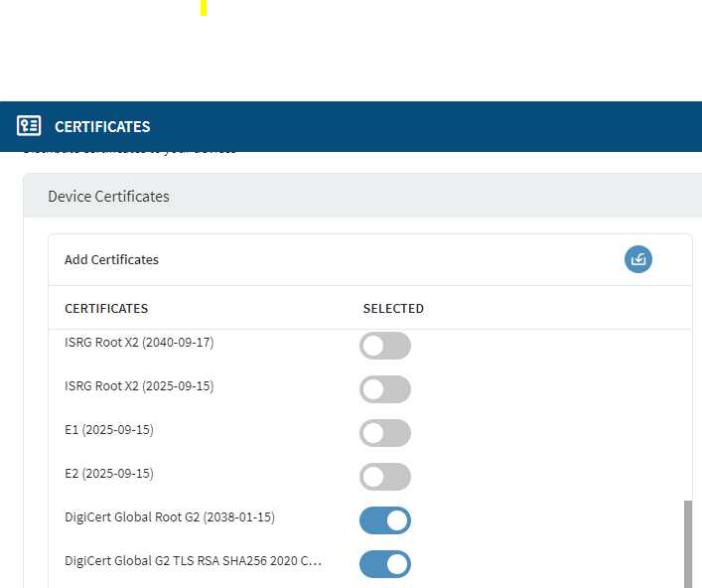702x588 pixels.
Task: Click the E1 (2025-09-15) certificate name
Action: coord(109,430)
